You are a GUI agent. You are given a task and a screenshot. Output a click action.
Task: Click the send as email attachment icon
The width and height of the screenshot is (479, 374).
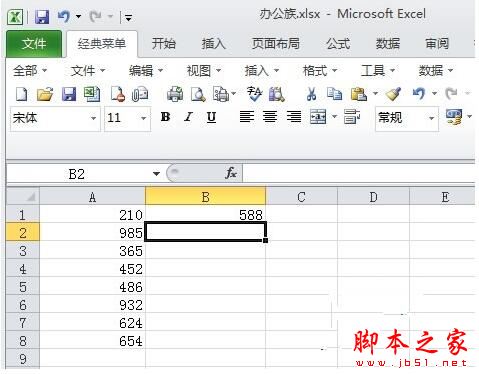coord(140,94)
